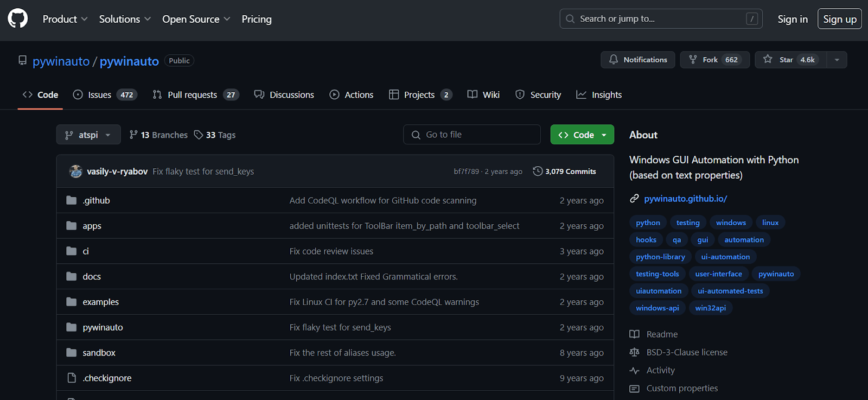868x400 pixels.
Task: Click the pulse icon next to Activity
Action: [x=634, y=370]
